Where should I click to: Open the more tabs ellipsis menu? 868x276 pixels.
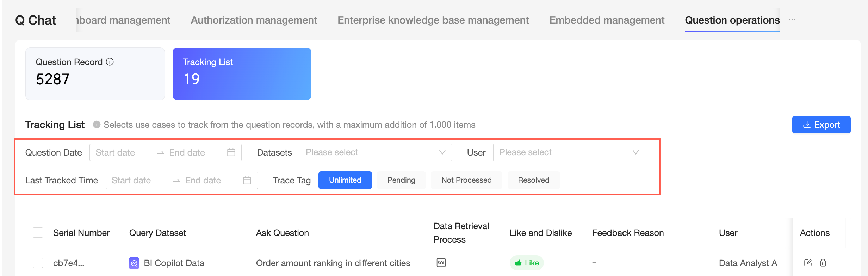(792, 20)
